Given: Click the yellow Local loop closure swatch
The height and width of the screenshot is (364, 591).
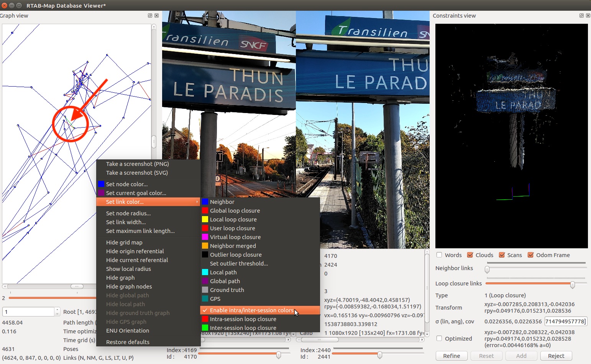Looking at the screenshot, I should point(205,220).
